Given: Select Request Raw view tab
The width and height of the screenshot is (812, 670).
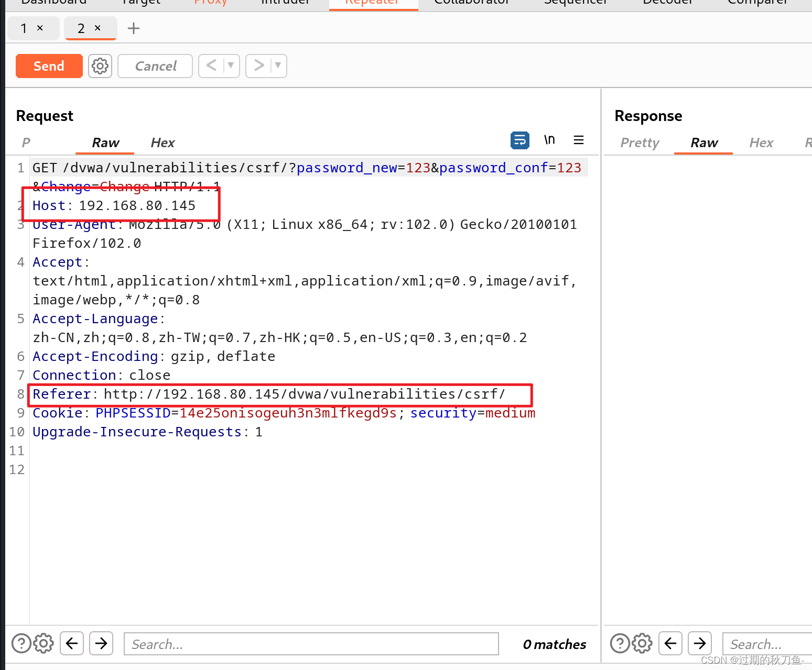Looking at the screenshot, I should click(x=105, y=142).
